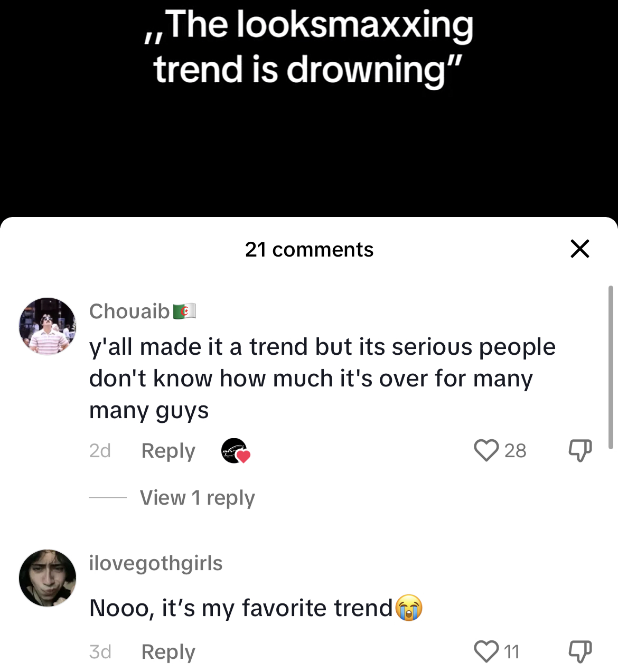The width and height of the screenshot is (618, 672).
Task: Open ilovegothgirls' profile picture
Action: [48, 578]
